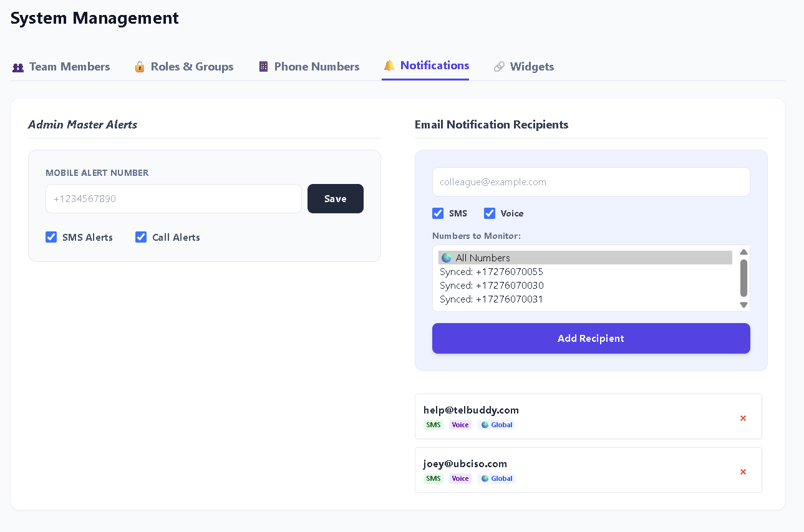Screen dimensions: 804x532
Task: Click the Widgets link icon
Action: pos(499,67)
